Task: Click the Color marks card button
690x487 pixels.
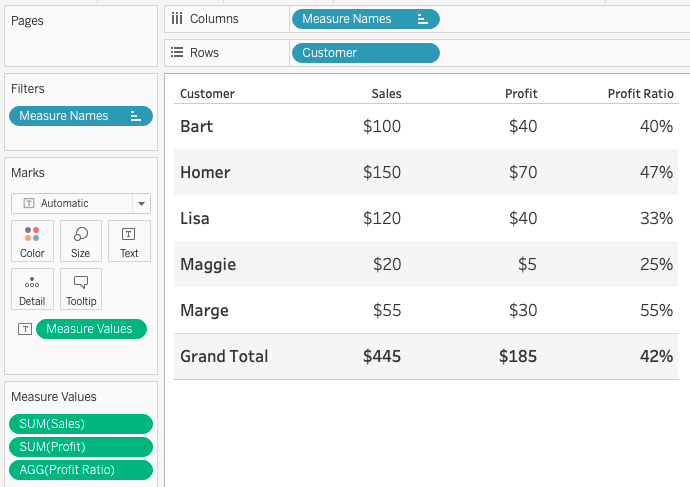Action: pos(32,241)
